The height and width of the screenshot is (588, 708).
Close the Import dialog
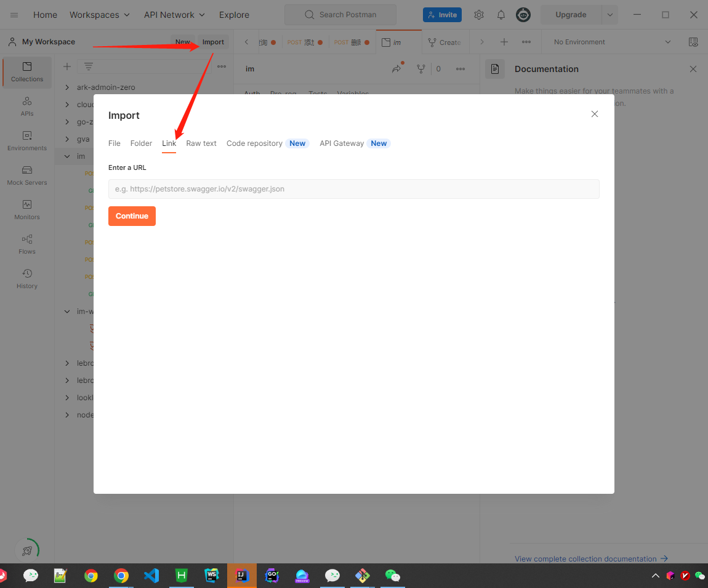click(x=595, y=114)
